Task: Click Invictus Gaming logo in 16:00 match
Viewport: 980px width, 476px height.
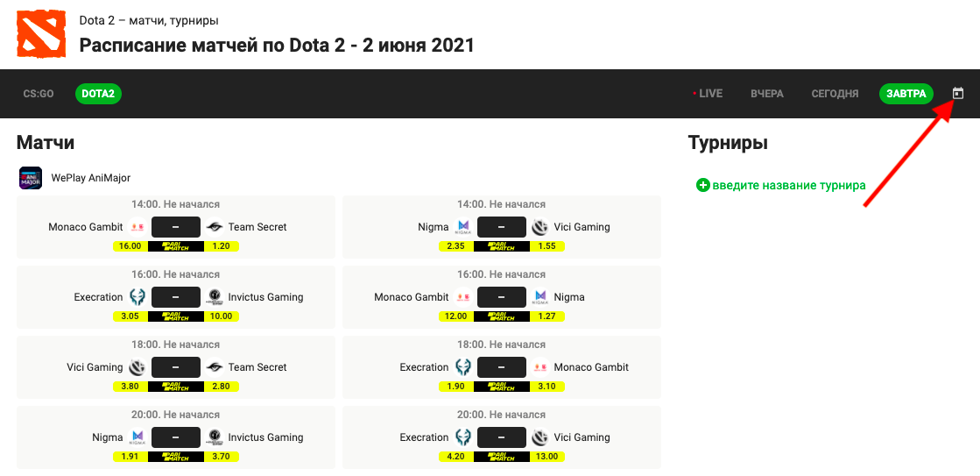Action: click(215, 297)
